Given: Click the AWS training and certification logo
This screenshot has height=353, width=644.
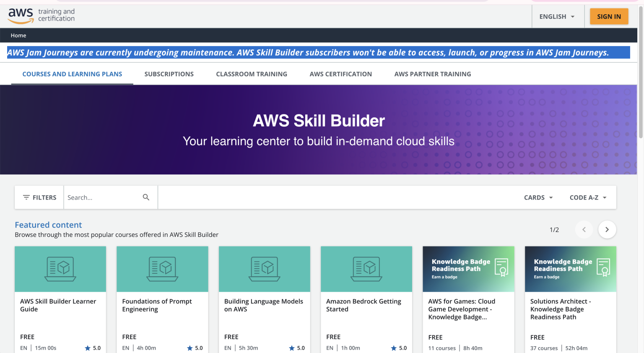Looking at the screenshot, I should [41, 16].
